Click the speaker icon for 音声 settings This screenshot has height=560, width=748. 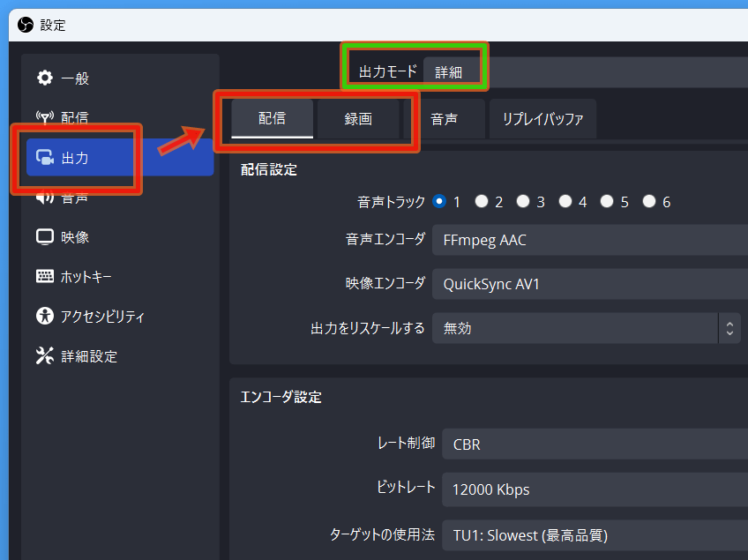tap(45, 197)
